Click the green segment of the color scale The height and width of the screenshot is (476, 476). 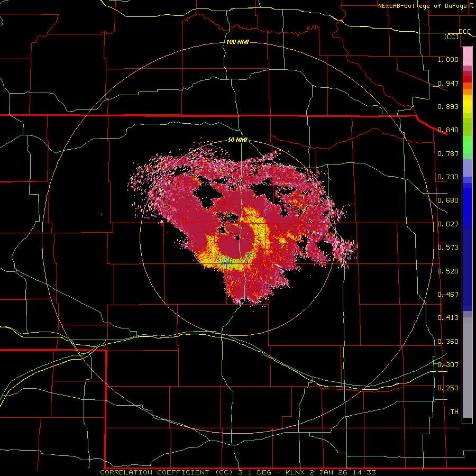pyautogui.click(x=467, y=144)
